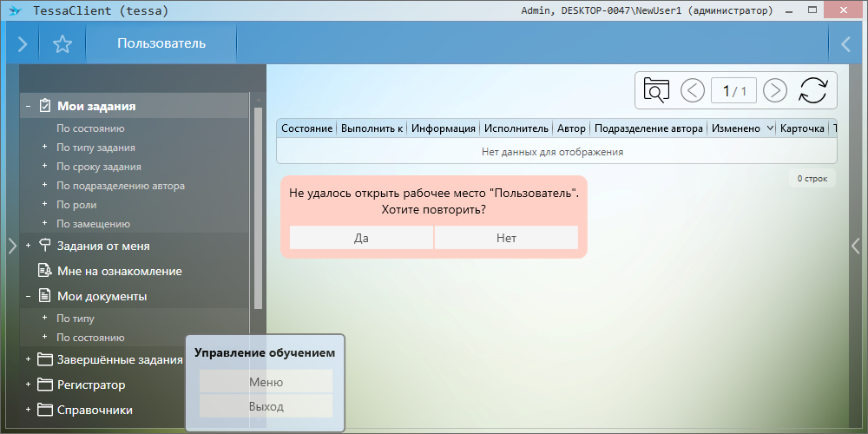Screen dimensions: 868x434
Task: Switch to the Пользователь tab
Action: point(161,43)
